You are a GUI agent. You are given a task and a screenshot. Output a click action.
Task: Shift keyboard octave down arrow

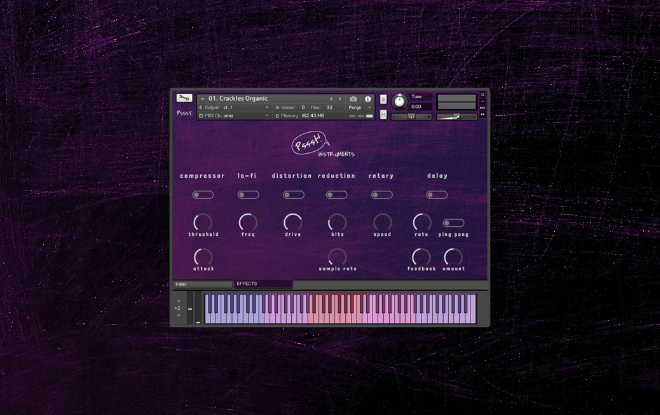178,315
